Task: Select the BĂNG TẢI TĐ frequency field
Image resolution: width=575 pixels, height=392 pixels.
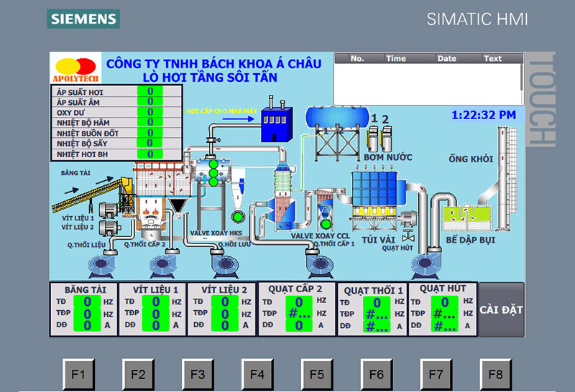Action: 87,302
